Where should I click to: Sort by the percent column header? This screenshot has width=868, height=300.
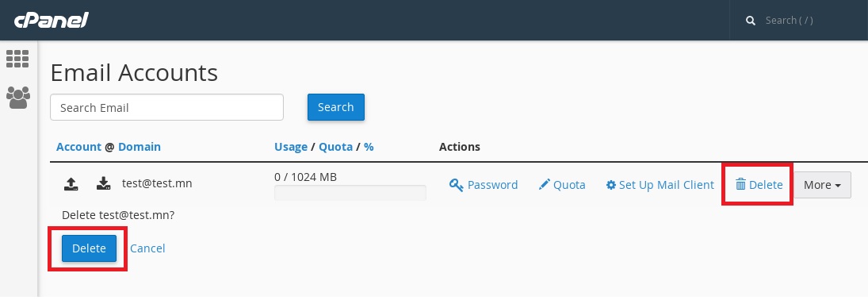[369, 147]
